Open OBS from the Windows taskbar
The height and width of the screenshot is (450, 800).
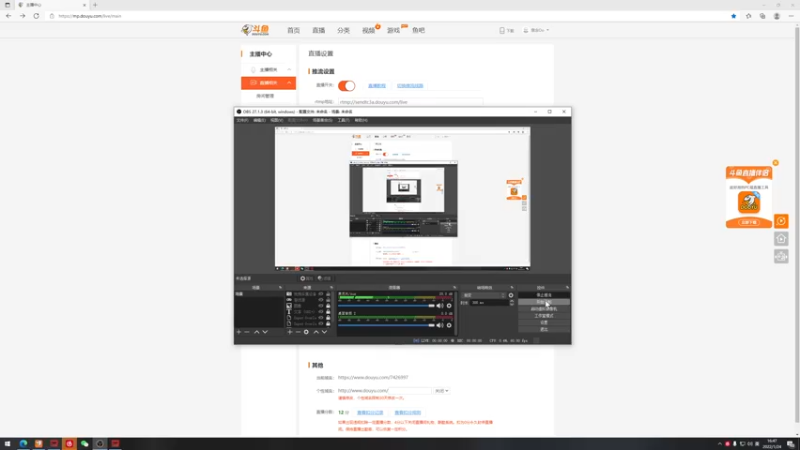pos(100,444)
